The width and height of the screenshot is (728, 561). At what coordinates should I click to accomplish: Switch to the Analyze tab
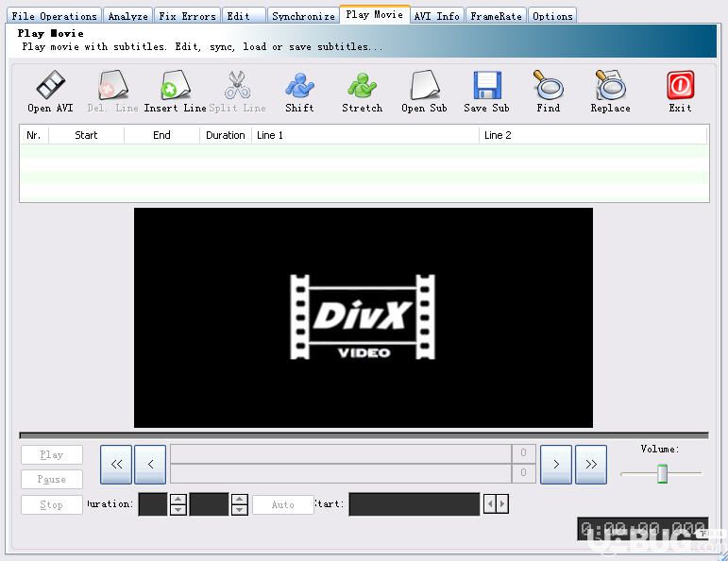coord(127,16)
